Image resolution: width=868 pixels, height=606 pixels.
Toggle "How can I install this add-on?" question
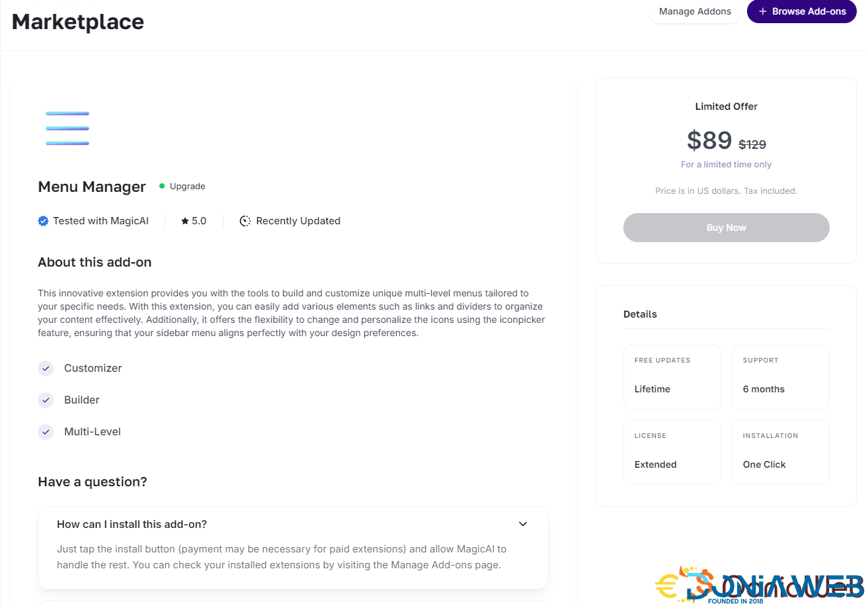pyautogui.click(x=132, y=524)
